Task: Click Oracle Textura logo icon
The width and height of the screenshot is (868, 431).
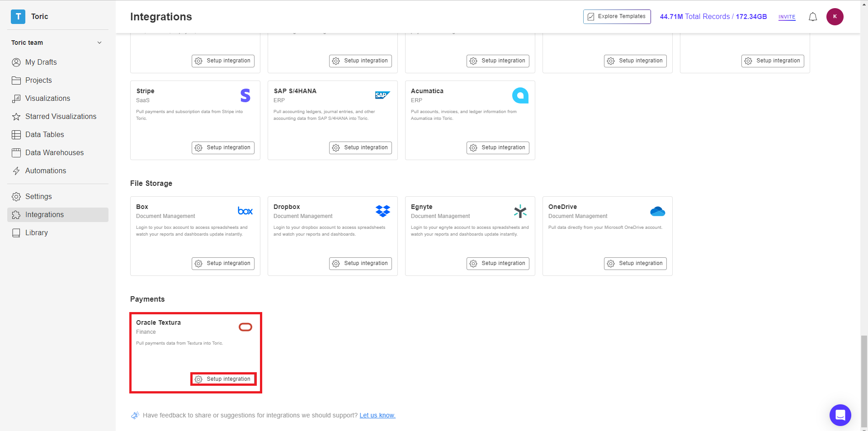Action: click(x=245, y=327)
